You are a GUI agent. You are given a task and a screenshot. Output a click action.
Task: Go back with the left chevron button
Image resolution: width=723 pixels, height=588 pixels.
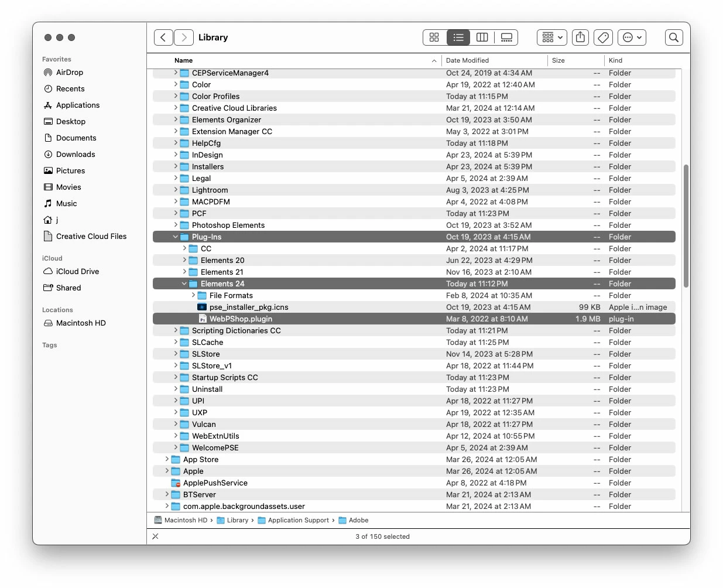point(163,37)
